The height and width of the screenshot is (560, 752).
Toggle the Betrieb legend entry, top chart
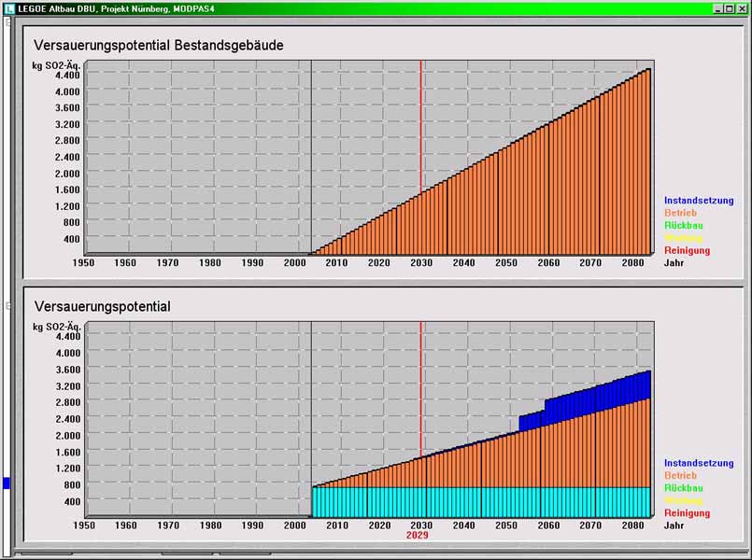679,212
